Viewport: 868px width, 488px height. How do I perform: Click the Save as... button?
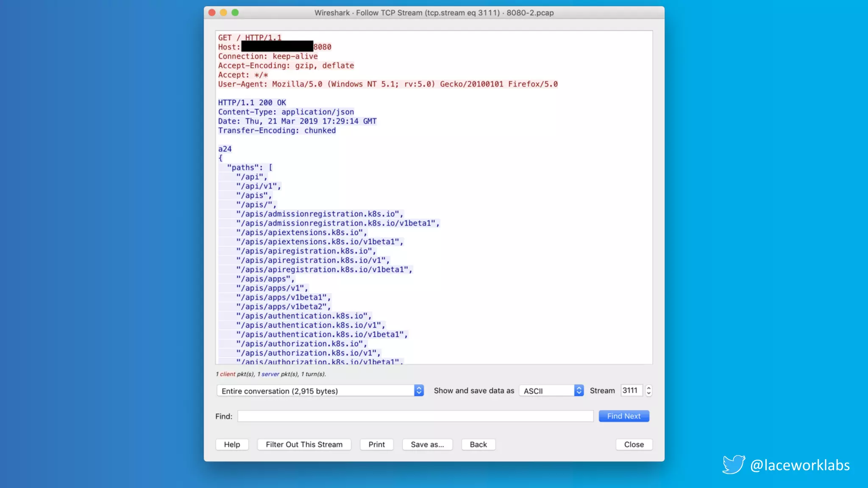coord(427,444)
